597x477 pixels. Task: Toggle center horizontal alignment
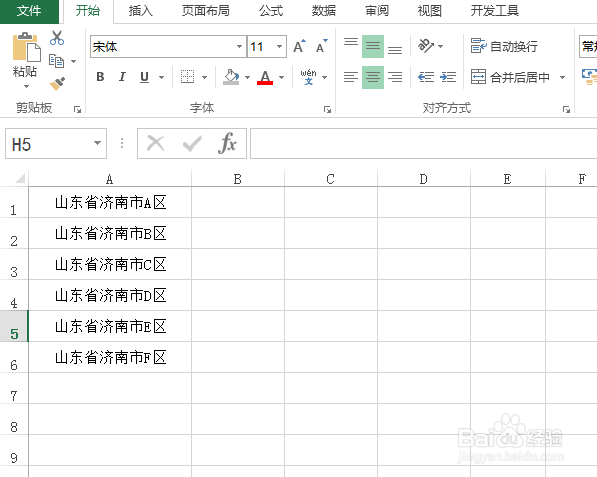point(373,77)
